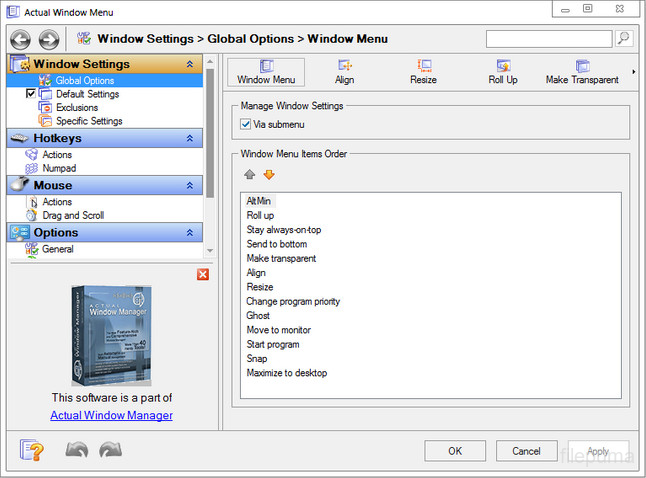Toggle the Default Settings checkbox
Viewport: 646px width, 478px height.
click(x=31, y=94)
